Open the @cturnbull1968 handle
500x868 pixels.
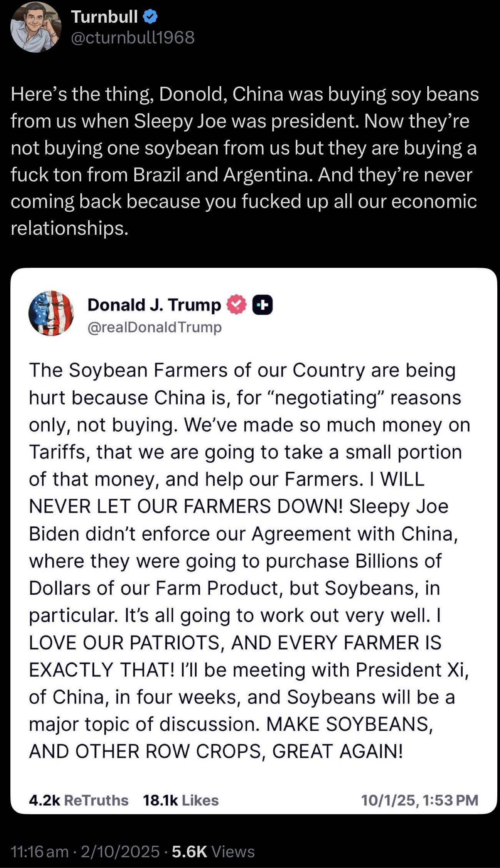(133, 38)
